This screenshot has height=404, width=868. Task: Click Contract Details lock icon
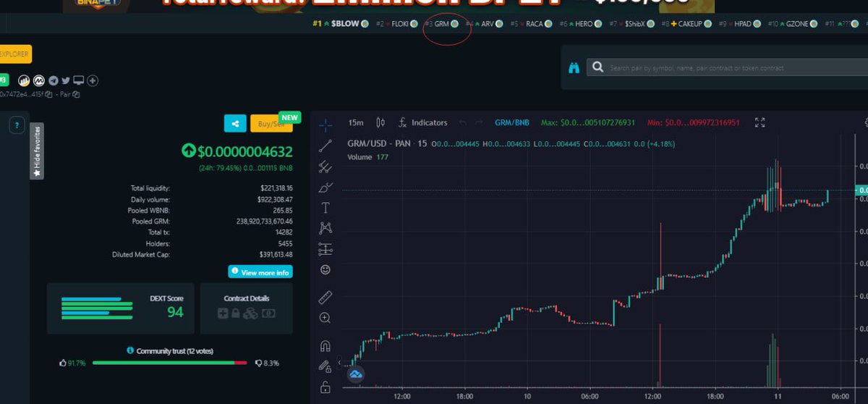(236, 313)
